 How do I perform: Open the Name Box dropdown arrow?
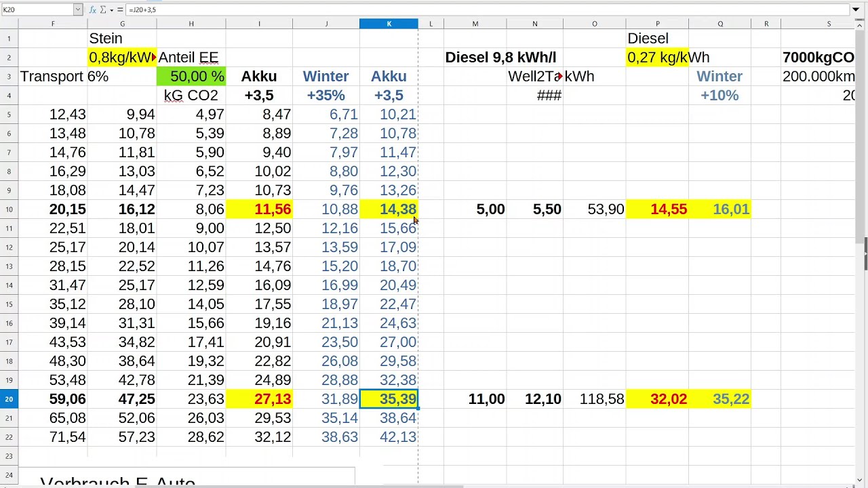[x=77, y=9]
